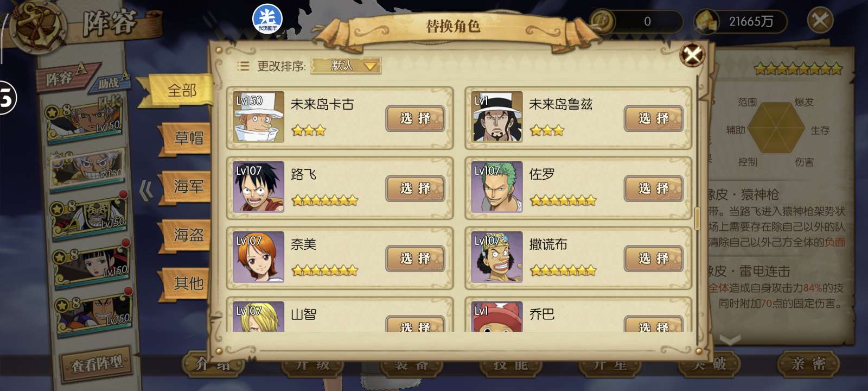This screenshot has width=868, height=391.
Task: Expand skill details with the down chevron
Action: pyautogui.click(x=730, y=340)
